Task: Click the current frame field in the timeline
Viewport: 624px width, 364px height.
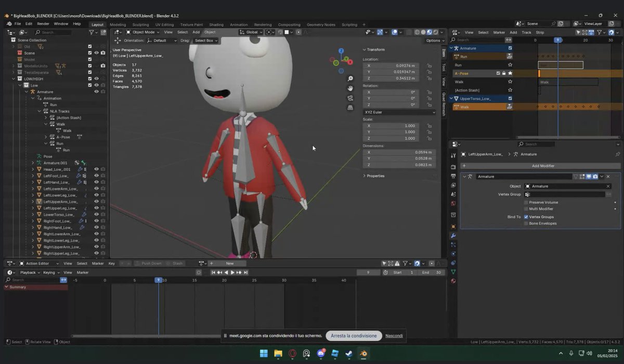Action: click(x=368, y=272)
